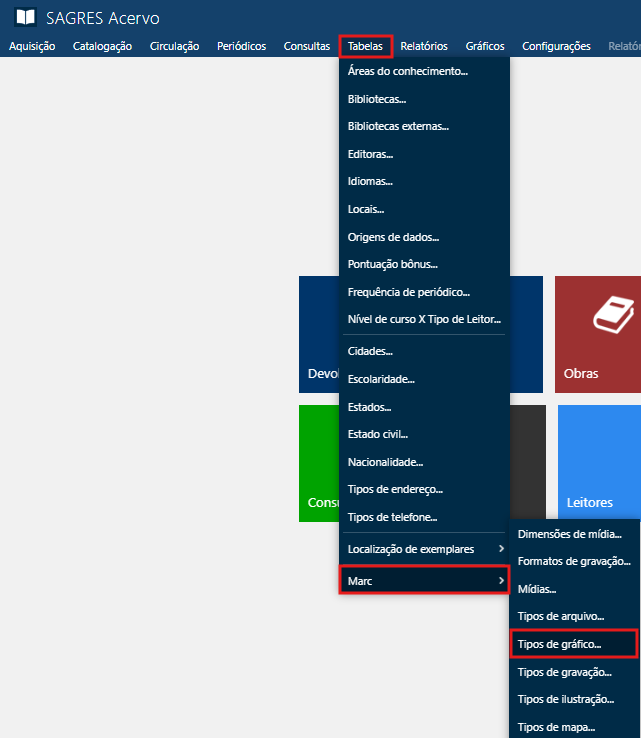Select Formatos de gravação entry
The height and width of the screenshot is (738, 641).
[x=573, y=561]
